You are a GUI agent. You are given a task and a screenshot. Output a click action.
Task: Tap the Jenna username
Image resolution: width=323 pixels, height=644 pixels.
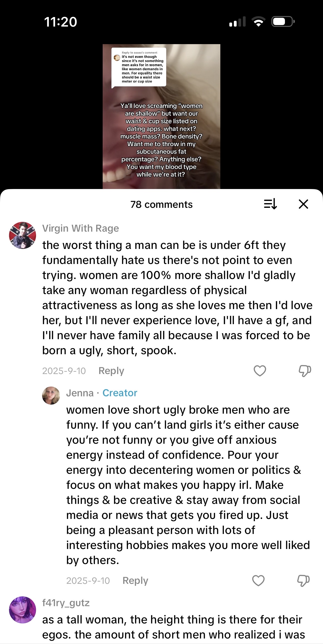[80, 393]
